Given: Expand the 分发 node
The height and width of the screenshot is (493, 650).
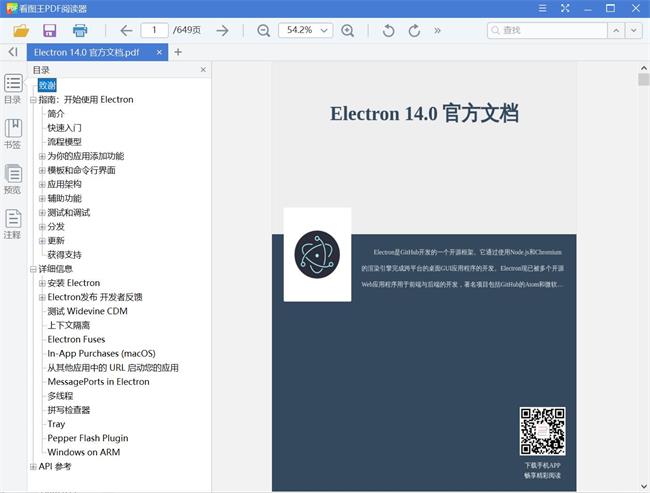Looking at the screenshot, I should pyautogui.click(x=42, y=227).
